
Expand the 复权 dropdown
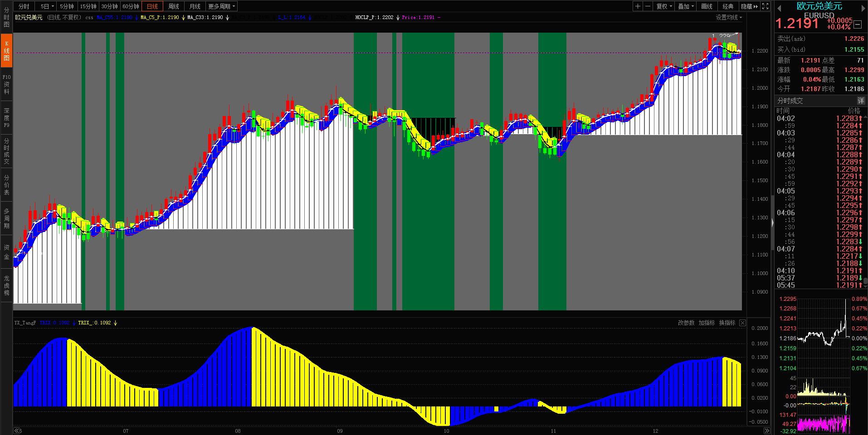[x=664, y=6]
